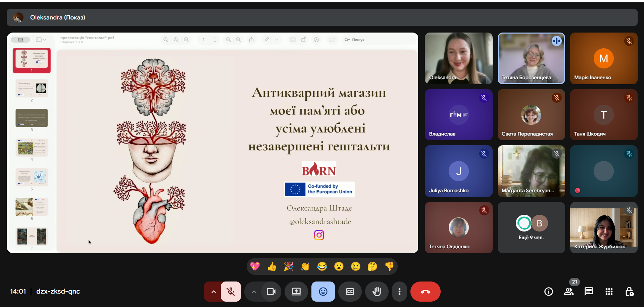This screenshot has height=307, width=644.
Task: Open the Google apps grid menu
Action: (x=609, y=292)
